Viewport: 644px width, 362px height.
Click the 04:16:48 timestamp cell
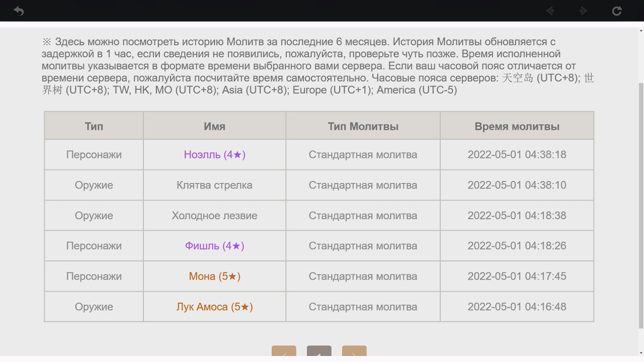[x=517, y=307]
